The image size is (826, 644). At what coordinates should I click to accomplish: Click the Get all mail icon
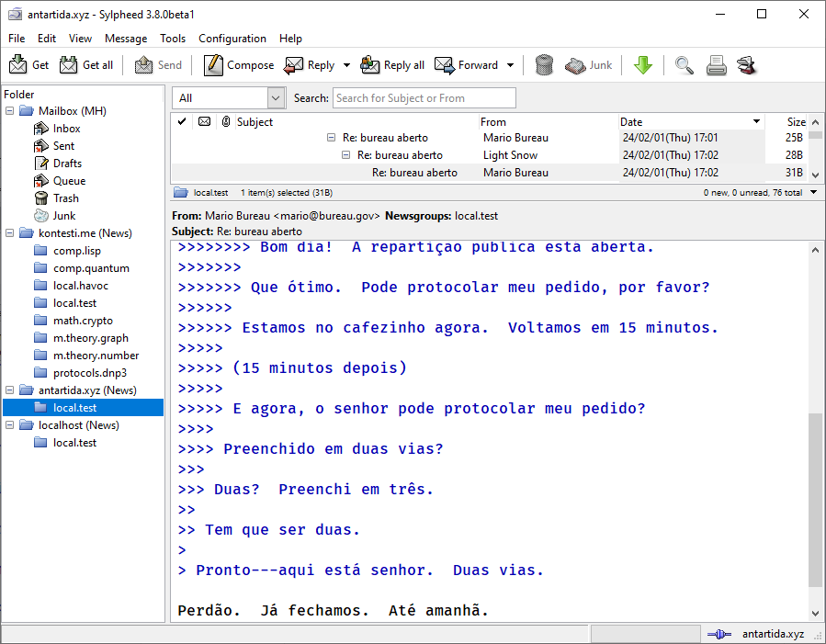tap(69, 65)
